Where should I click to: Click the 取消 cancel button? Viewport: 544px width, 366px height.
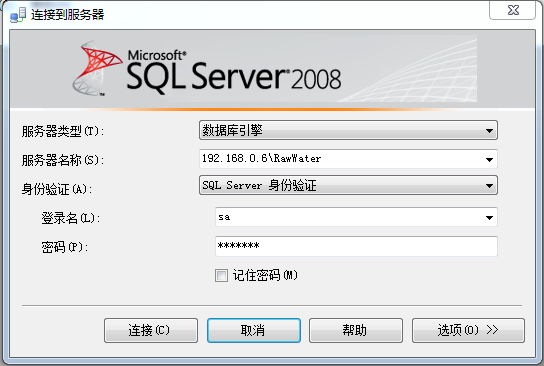pos(254,330)
